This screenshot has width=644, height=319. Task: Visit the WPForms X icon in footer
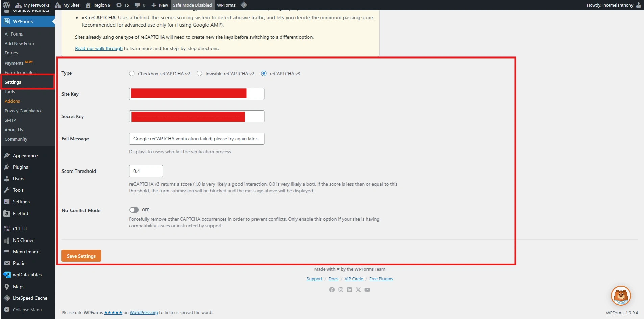pyautogui.click(x=358, y=290)
